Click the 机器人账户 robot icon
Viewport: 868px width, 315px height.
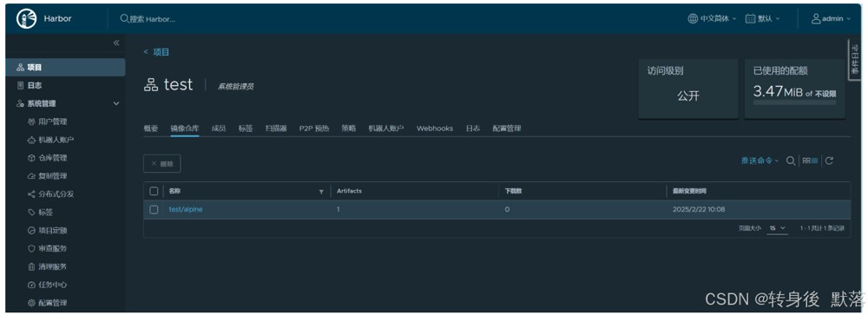coord(31,140)
